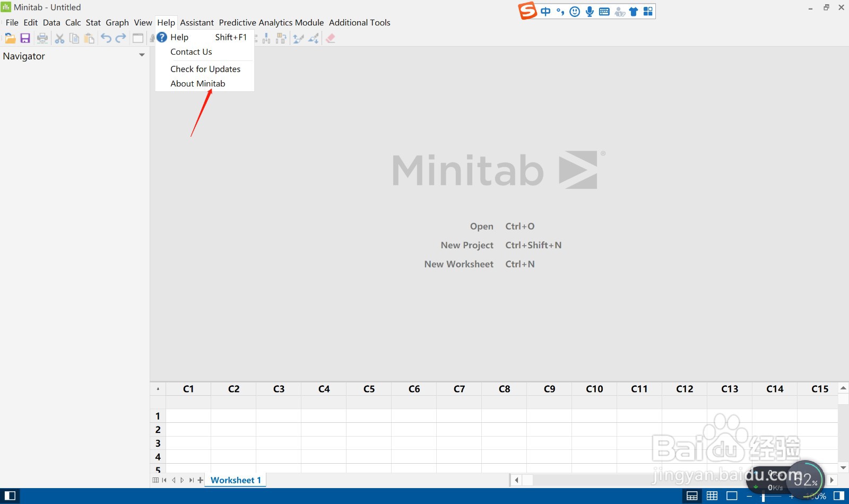Open the Data menu
849x504 pixels.
[51, 22]
